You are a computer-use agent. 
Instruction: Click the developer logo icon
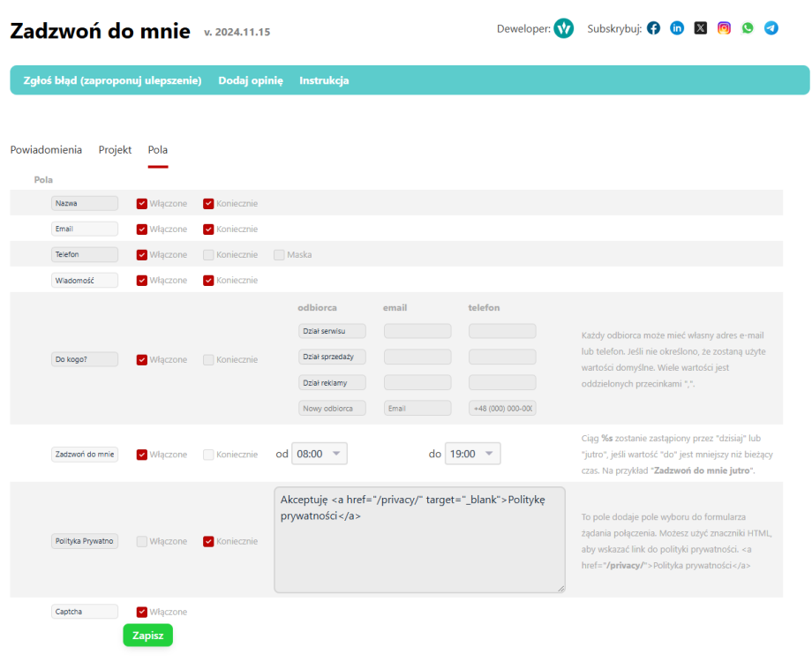point(563,28)
